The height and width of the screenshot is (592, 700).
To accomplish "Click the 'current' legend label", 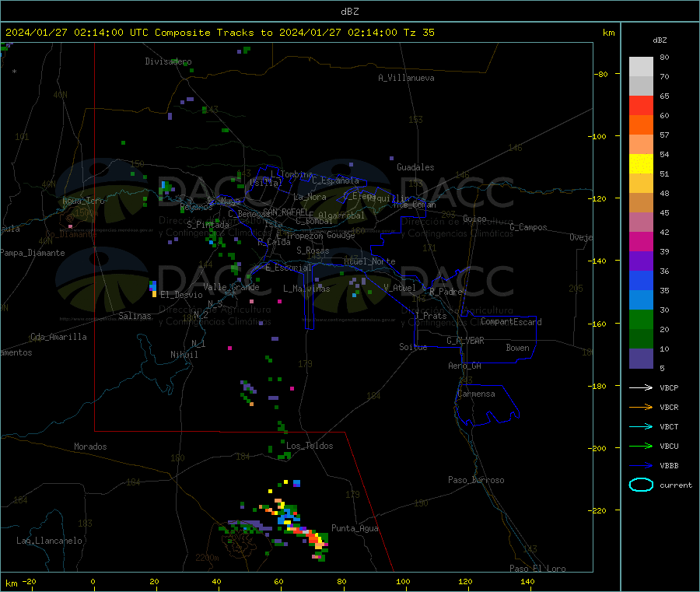I will coord(676,485).
